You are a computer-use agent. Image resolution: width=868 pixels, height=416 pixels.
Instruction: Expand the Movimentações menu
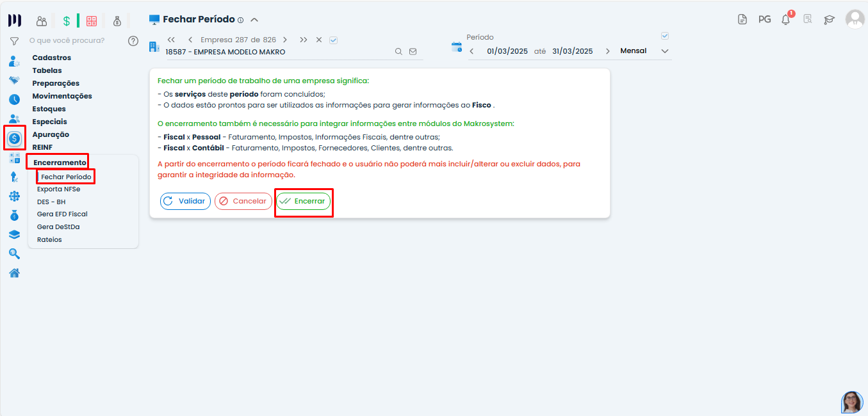[x=62, y=96]
